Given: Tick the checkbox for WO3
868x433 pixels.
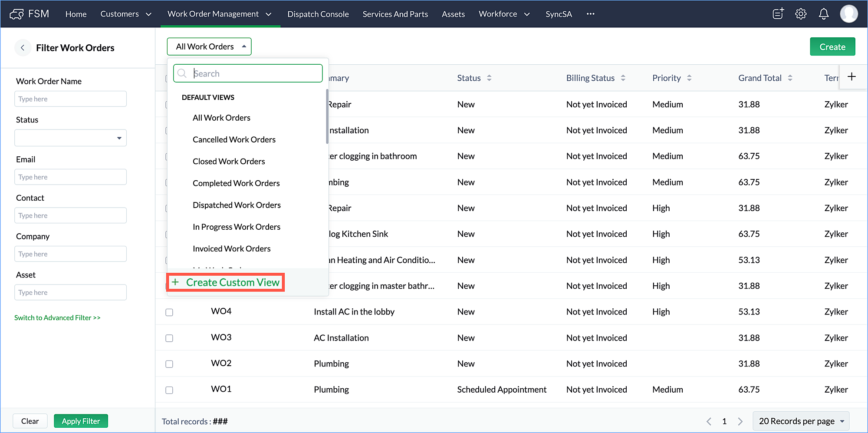Looking at the screenshot, I should point(169,338).
